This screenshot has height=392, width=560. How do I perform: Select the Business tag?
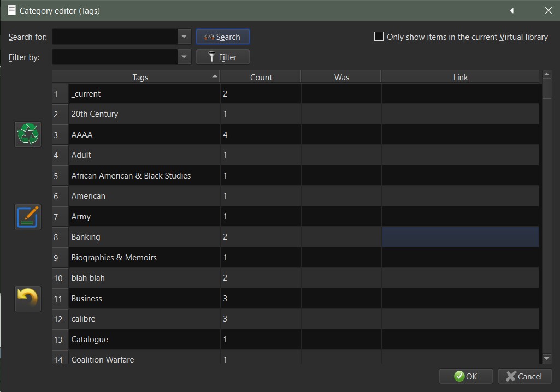point(145,299)
